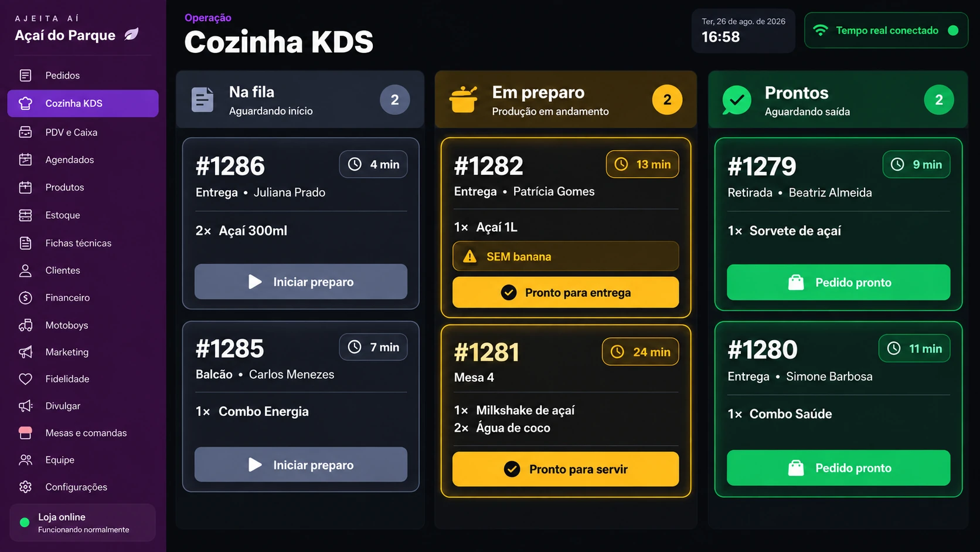Click Pronto para servir on order #1281

pos(566,469)
